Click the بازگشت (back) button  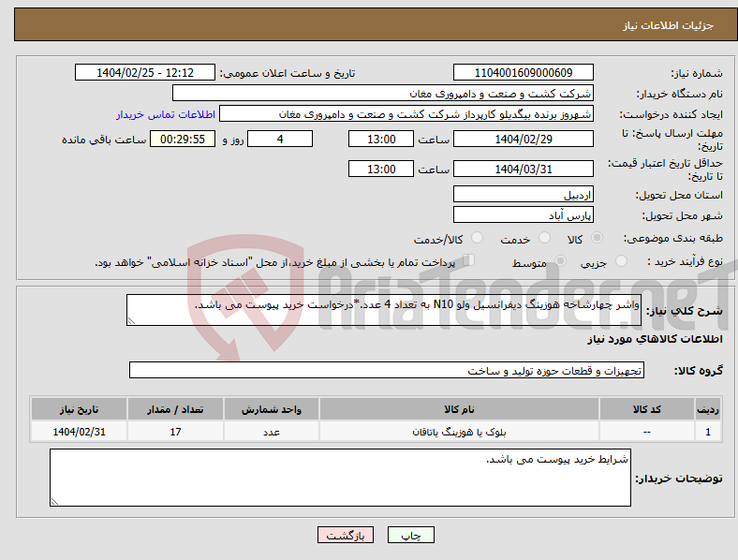(x=346, y=535)
